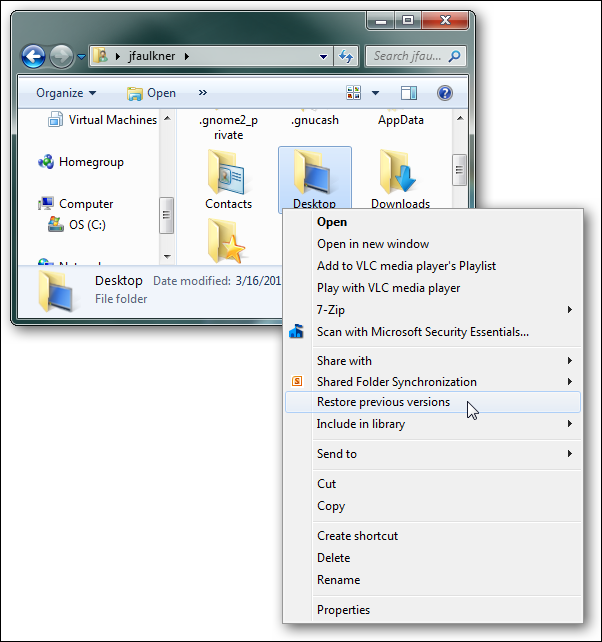The width and height of the screenshot is (602, 642).
Task: Open the Organize dropdown menu
Action: tap(66, 93)
